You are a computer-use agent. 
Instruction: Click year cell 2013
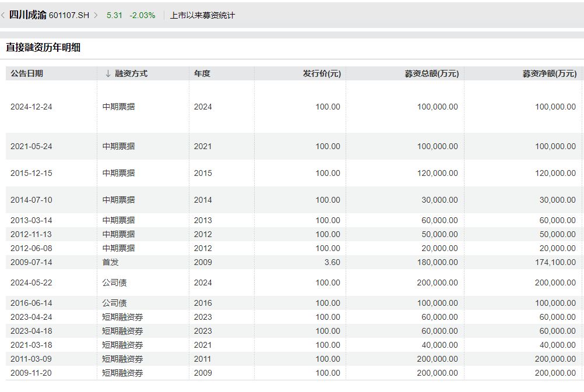pyautogui.click(x=203, y=220)
